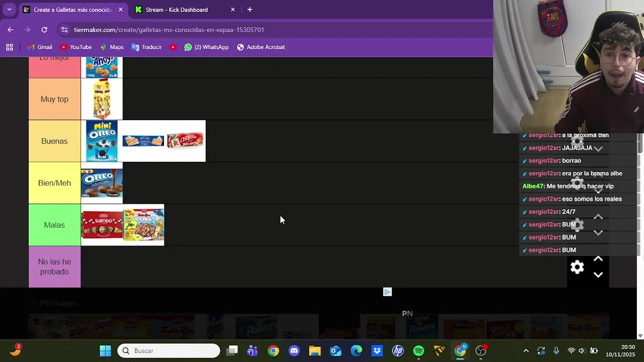Image resolution: width=644 pixels, height=362 pixels.
Task: Pick the Chiquilín cookie image
Action: [x=185, y=141]
